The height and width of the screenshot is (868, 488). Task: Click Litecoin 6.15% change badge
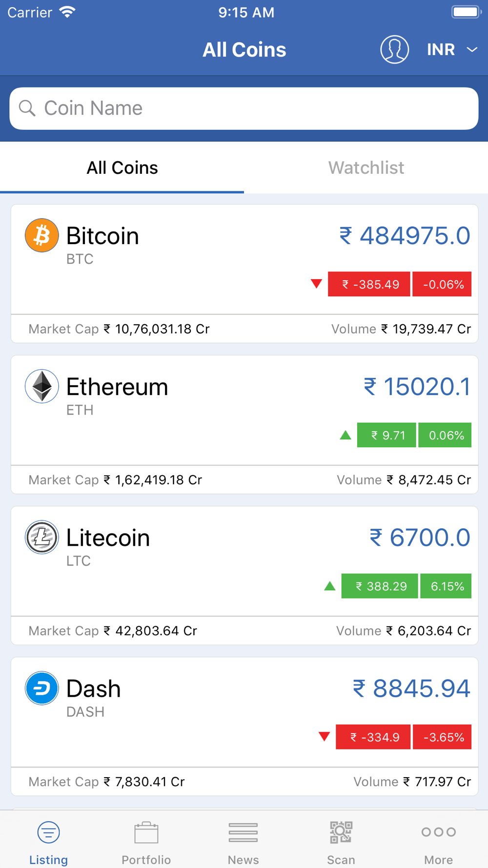coord(446,586)
